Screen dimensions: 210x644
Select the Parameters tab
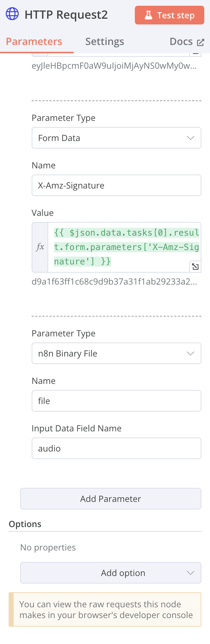34,42
